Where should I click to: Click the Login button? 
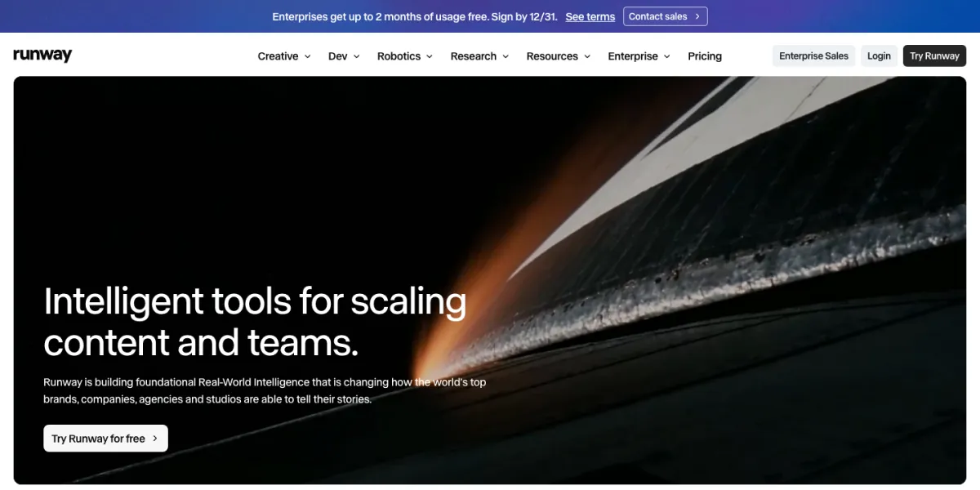pos(879,56)
